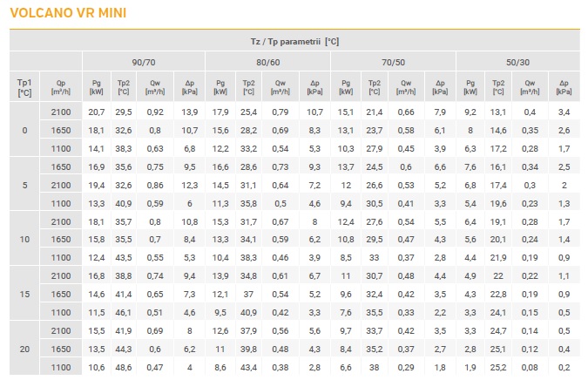Click the Pg [kW] header under 50/30
This screenshot has height=387, width=588.
pos(470,87)
